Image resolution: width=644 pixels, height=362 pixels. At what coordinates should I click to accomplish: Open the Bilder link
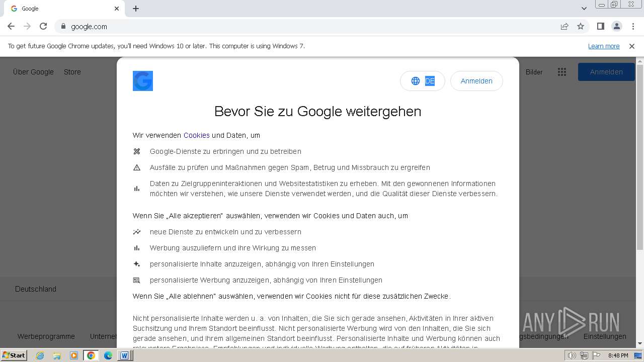(x=534, y=72)
